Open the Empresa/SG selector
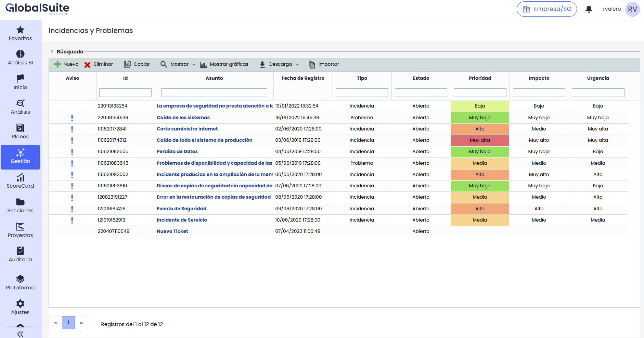This screenshot has width=644, height=338. (546, 9)
